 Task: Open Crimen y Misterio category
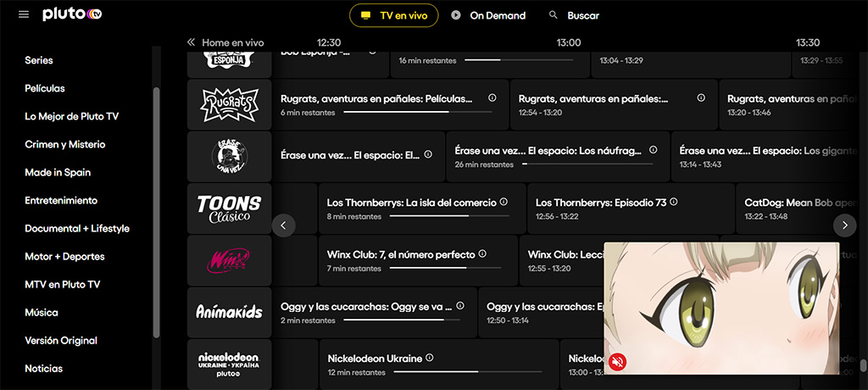[64, 145]
